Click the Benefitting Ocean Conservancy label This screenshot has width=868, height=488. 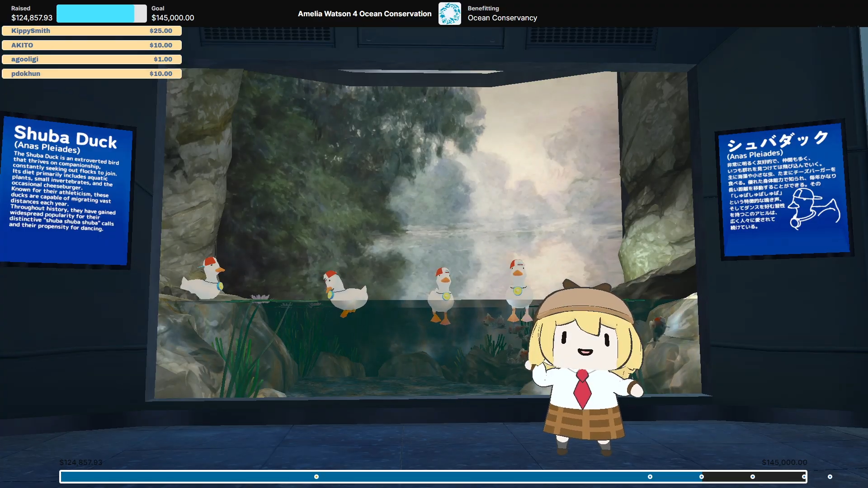(x=502, y=14)
